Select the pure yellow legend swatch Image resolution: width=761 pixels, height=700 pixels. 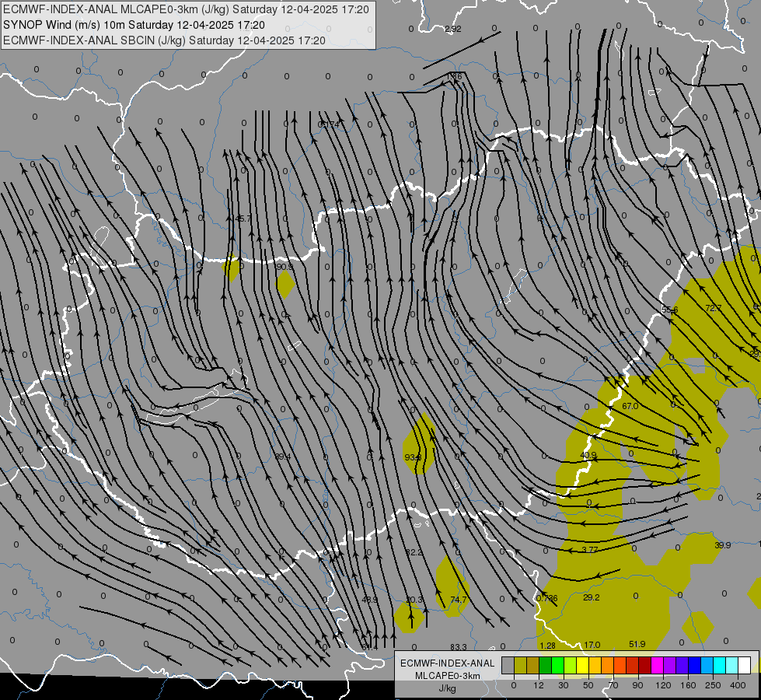pyautogui.click(x=583, y=666)
